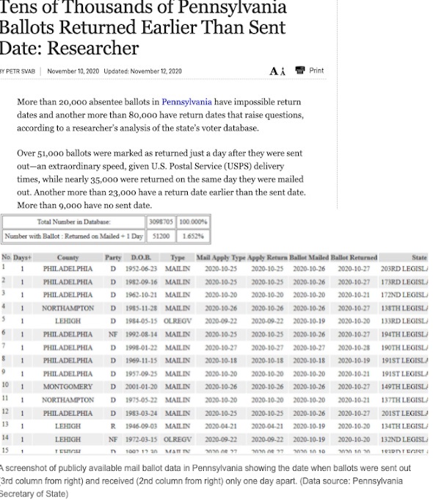The width and height of the screenshot is (433, 504).
Task: Click the Mail Apply Type column header
Action: tap(221, 257)
